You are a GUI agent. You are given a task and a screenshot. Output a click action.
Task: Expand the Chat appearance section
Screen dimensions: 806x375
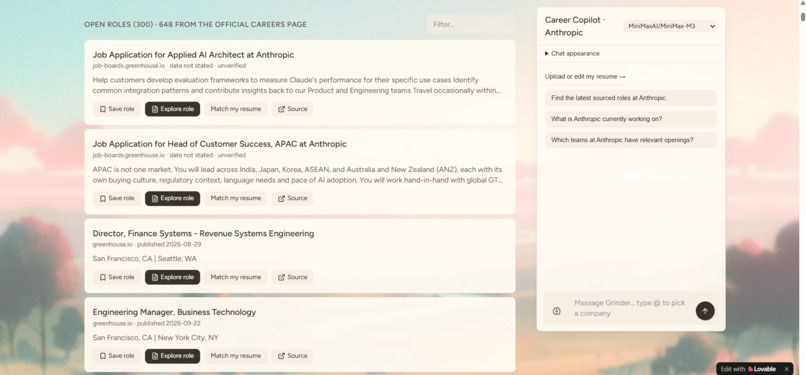tap(572, 53)
